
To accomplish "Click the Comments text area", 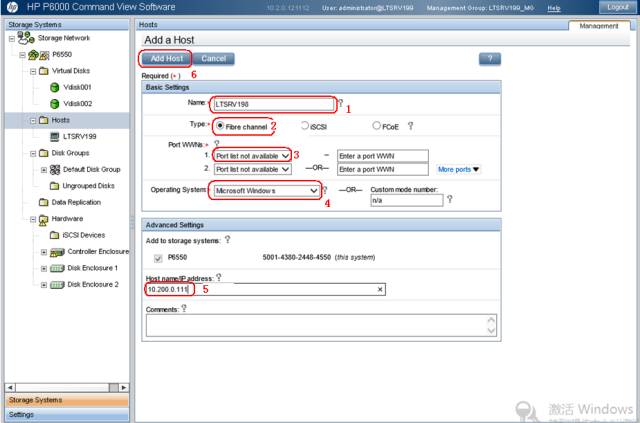I will [321, 325].
